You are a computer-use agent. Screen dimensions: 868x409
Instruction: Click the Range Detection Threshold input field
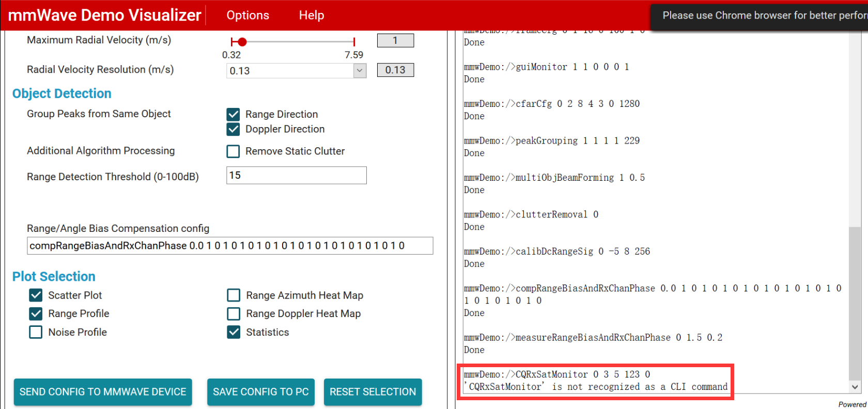tap(297, 175)
